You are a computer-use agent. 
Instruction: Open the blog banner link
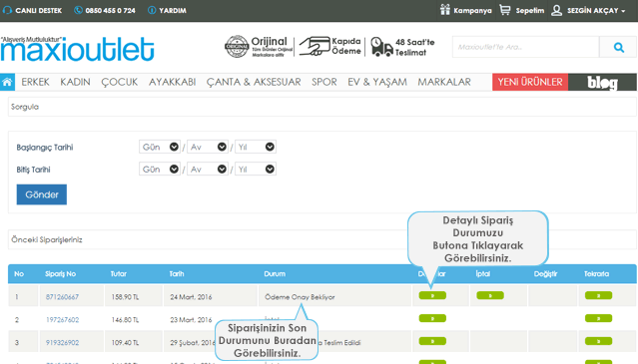pos(602,82)
